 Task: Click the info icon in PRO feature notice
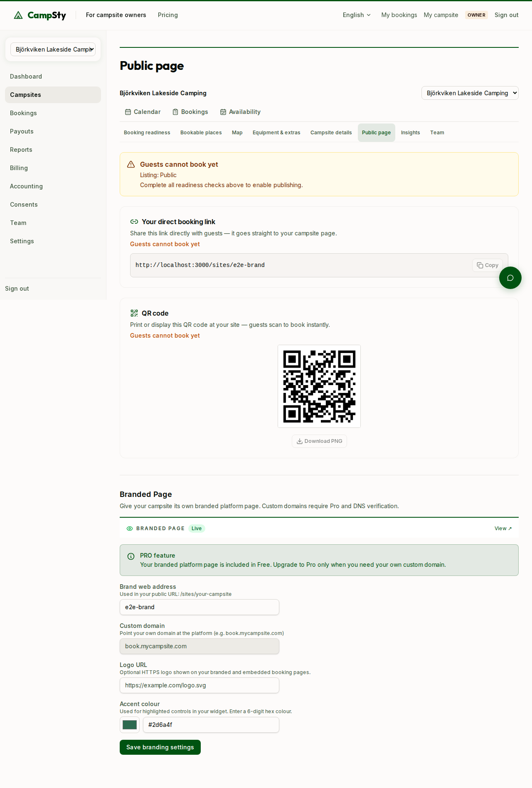click(131, 556)
